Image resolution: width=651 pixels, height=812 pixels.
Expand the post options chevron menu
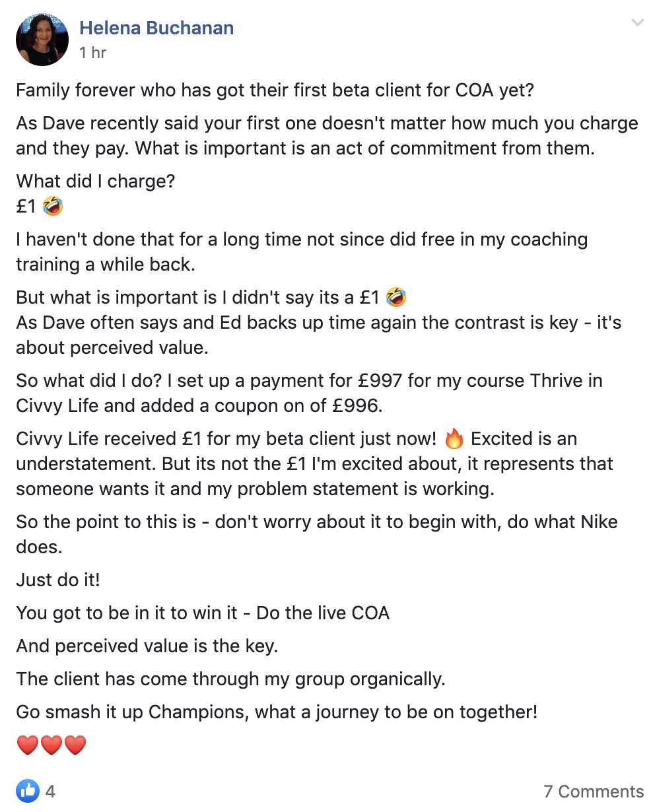pos(637,23)
